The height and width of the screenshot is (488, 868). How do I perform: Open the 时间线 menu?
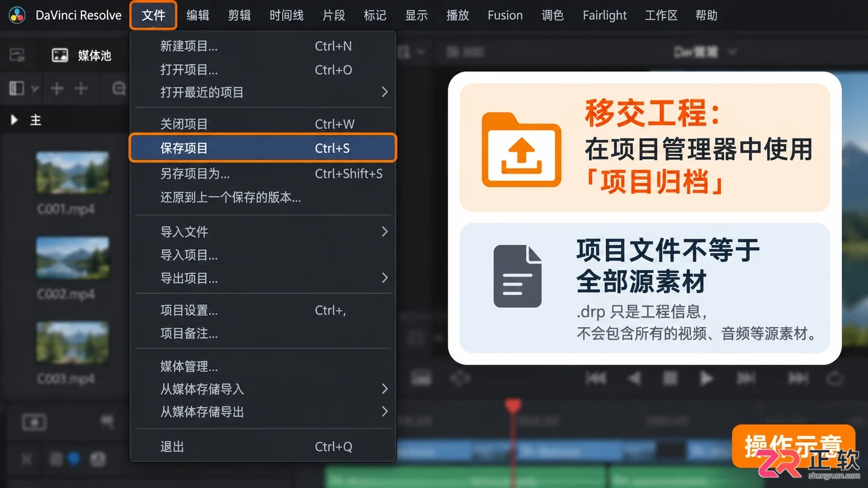coord(286,15)
